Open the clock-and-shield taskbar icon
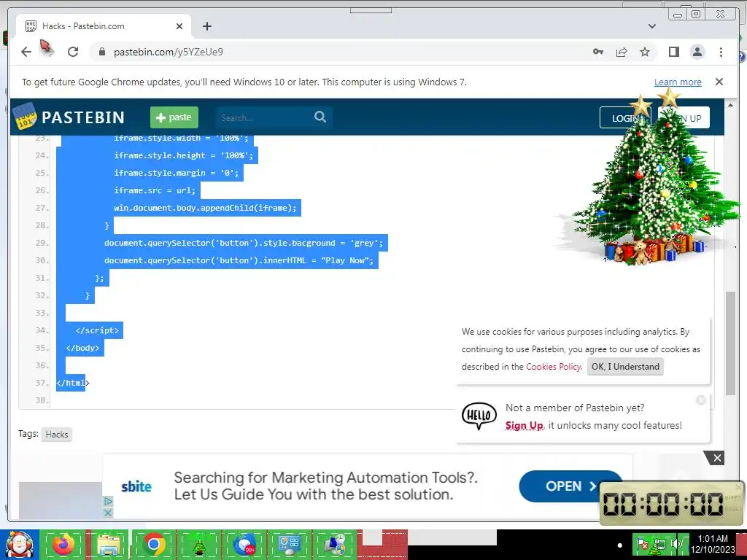Screen dimensions: 747x560 point(335,545)
